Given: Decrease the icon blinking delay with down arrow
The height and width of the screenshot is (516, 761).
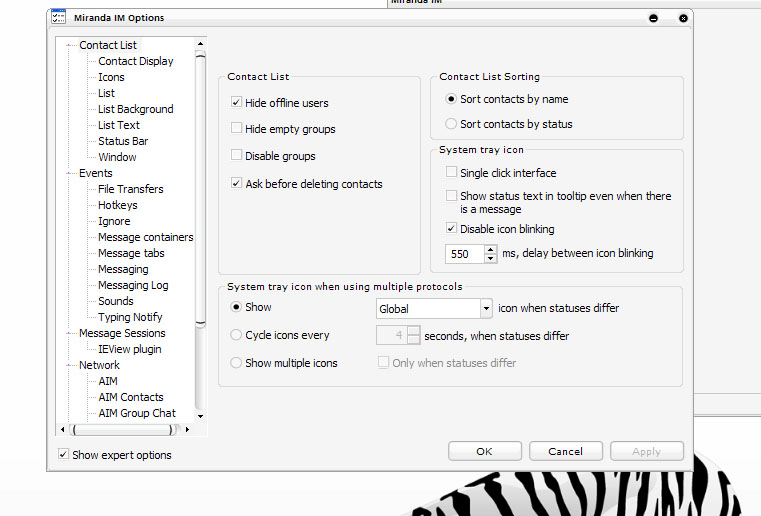Looking at the screenshot, I should (x=490, y=259).
